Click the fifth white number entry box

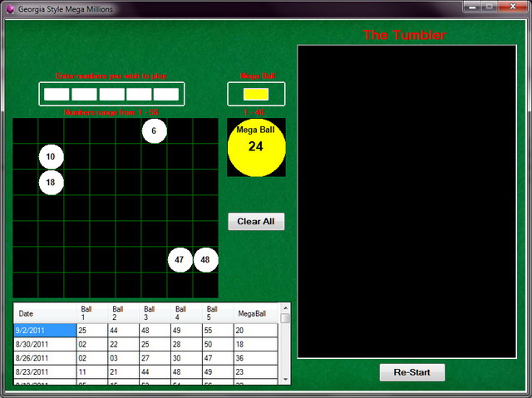166,94
